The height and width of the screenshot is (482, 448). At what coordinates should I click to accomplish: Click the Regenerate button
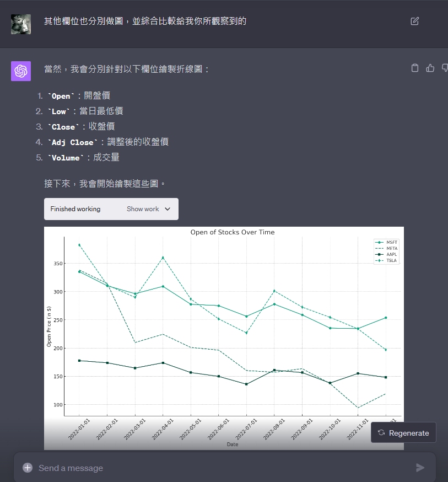click(403, 432)
